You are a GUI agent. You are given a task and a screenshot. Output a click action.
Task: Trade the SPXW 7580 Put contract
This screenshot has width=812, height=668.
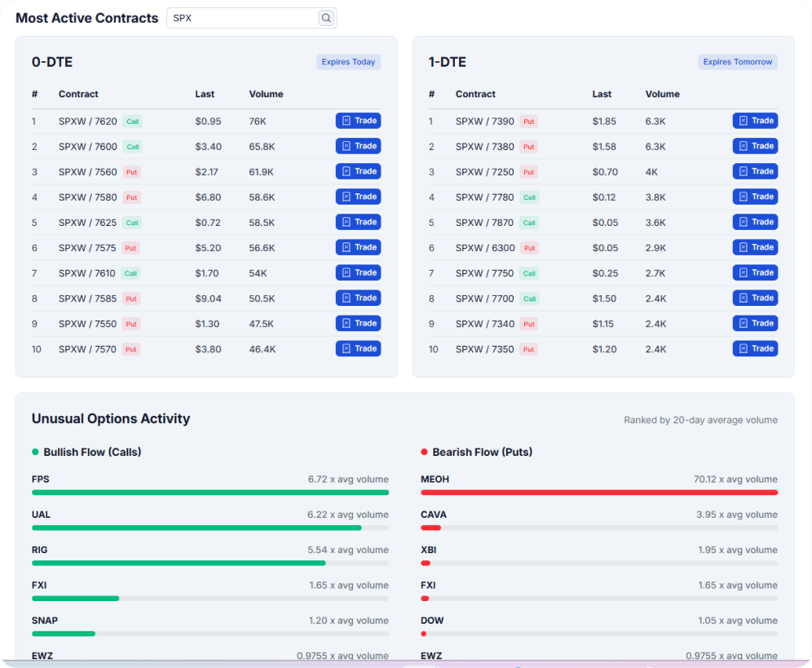358,197
